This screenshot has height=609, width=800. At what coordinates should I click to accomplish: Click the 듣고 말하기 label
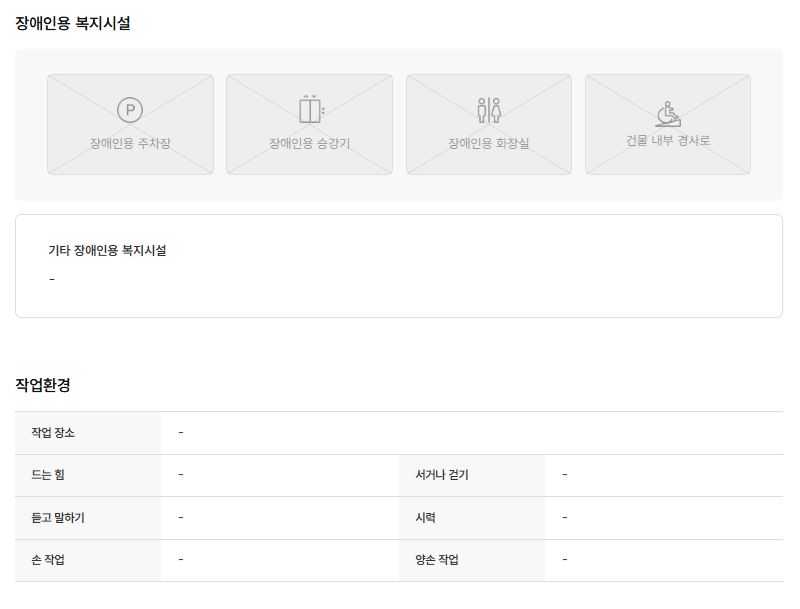[x=58, y=518]
